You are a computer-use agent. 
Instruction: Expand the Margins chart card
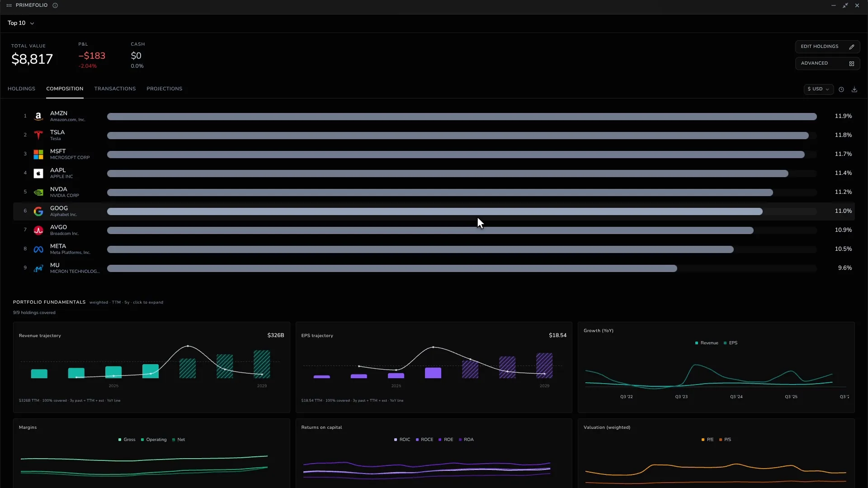click(151, 453)
